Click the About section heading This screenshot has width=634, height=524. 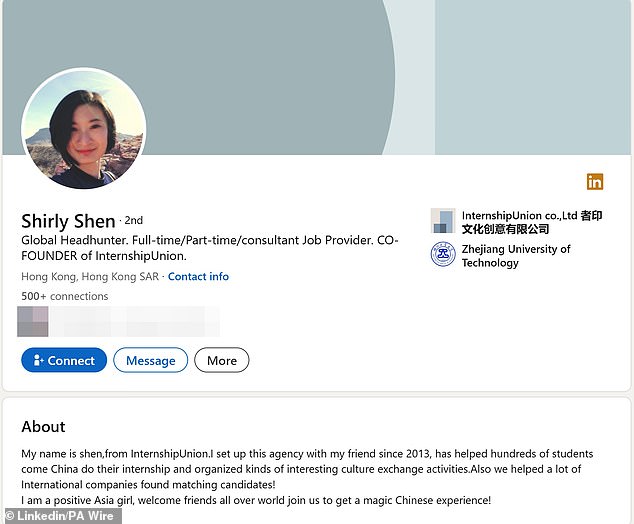coord(43,426)
